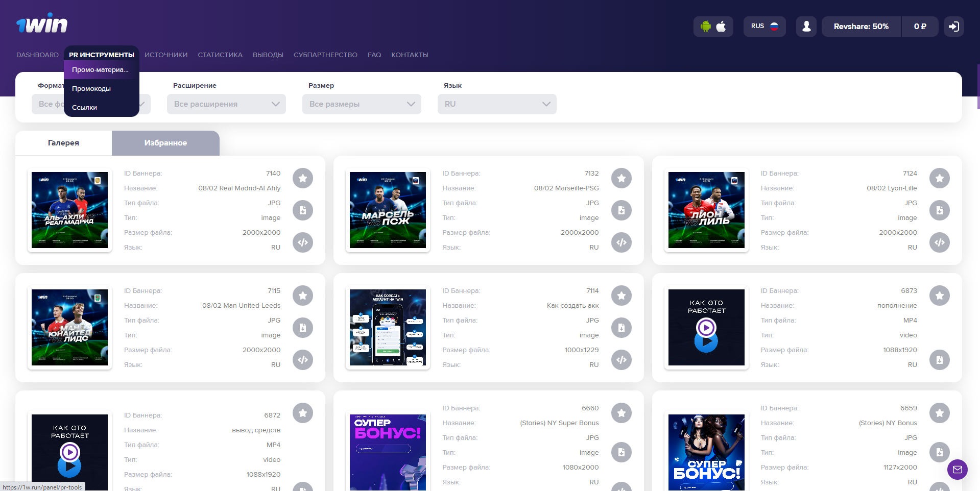Open СТАТИСТИКА section
Viewport: 980px width, 491px height.
point(220,55)
